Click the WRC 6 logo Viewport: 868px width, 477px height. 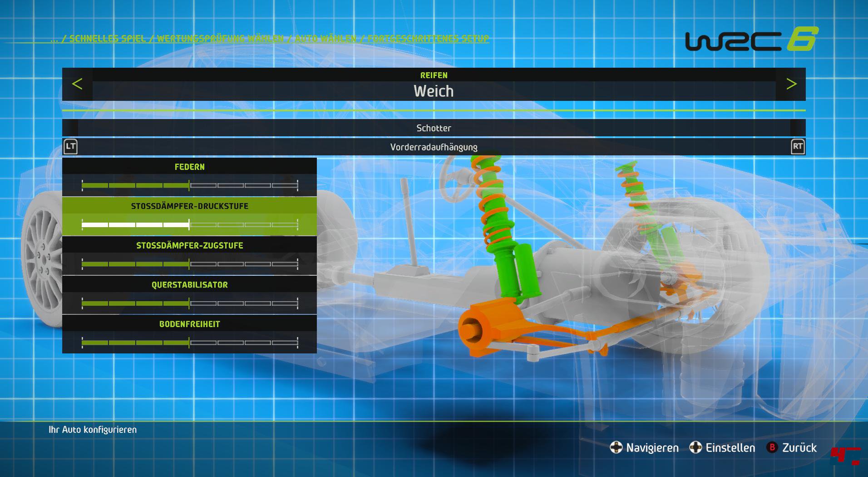[x=751, y=40]
